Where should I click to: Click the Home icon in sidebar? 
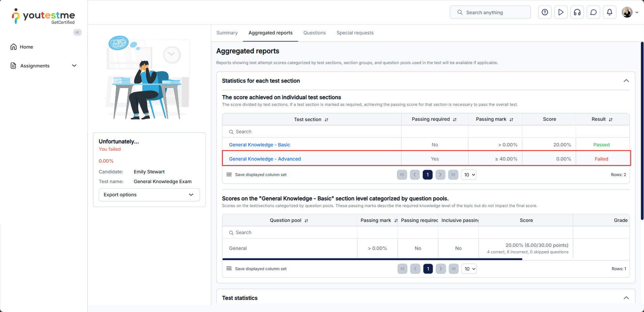13,47
